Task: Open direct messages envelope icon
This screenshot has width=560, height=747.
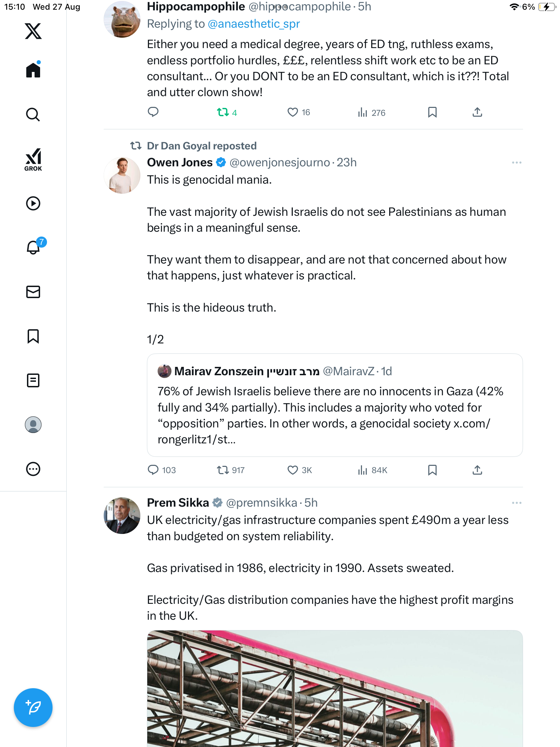Action: coord(33,292)
